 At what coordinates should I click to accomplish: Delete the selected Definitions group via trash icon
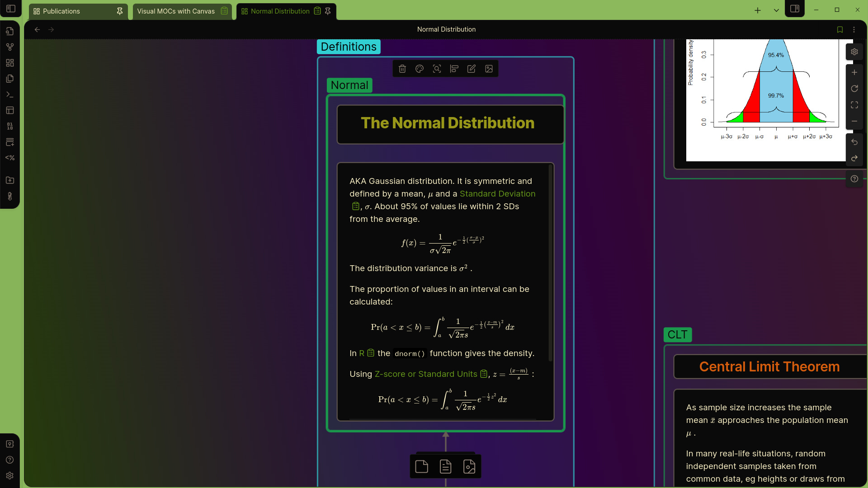tap(402, 69)
